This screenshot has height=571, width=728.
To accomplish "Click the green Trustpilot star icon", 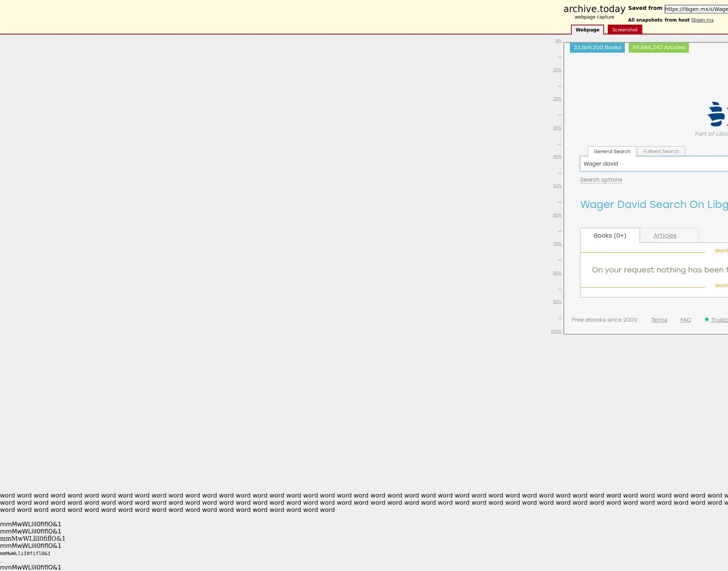I will click(x=706, y=319).
